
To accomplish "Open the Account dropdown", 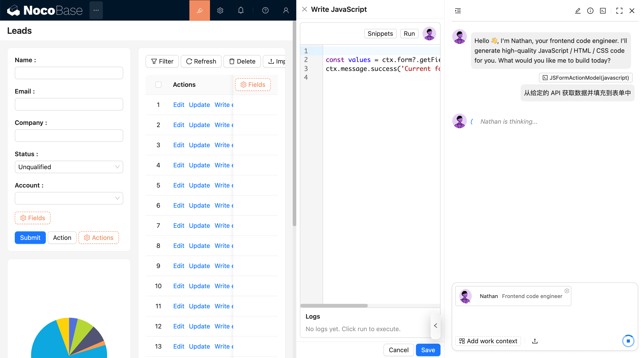I will (x=69, y=198).
